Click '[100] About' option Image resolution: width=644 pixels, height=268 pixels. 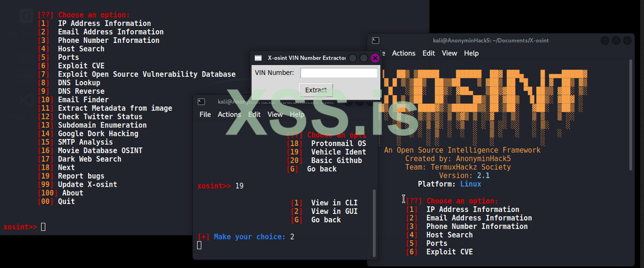[x=61, y=193]
